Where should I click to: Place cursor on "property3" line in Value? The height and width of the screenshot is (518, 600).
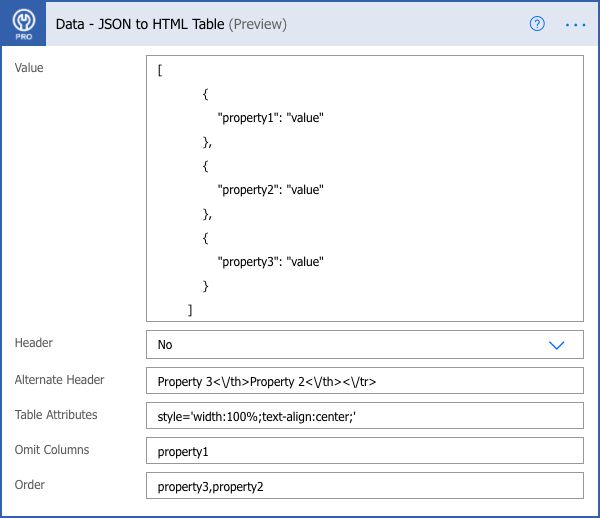click(272, 262)
